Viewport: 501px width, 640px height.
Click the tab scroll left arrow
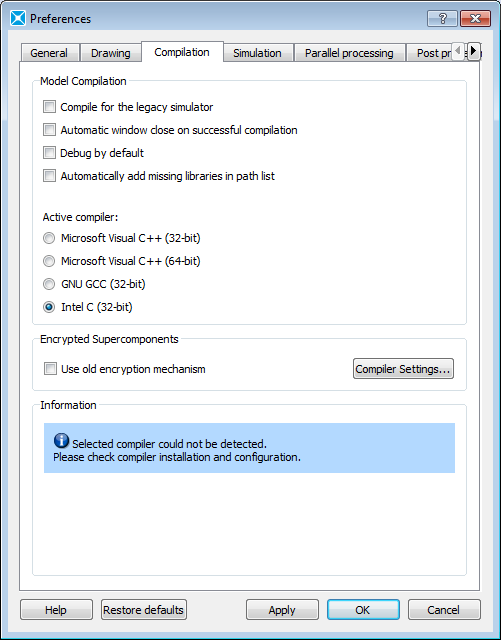tap(458, 51)
